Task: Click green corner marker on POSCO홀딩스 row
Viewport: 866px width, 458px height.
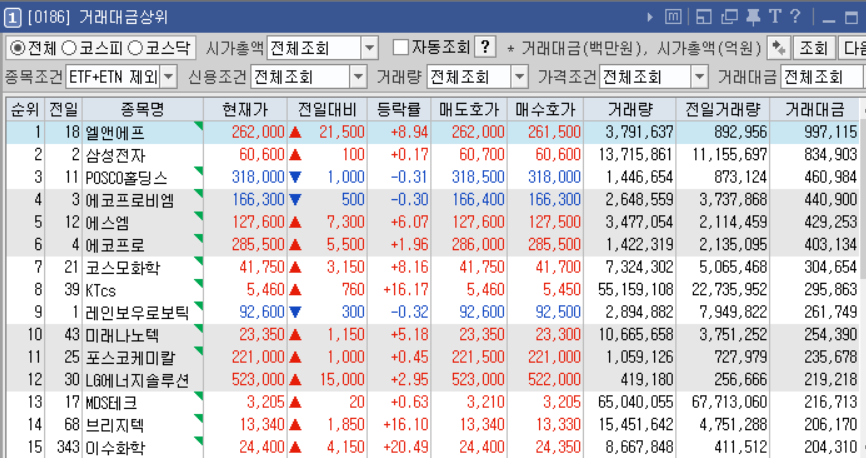Action: pyautogui.click(x=199, y=171)
